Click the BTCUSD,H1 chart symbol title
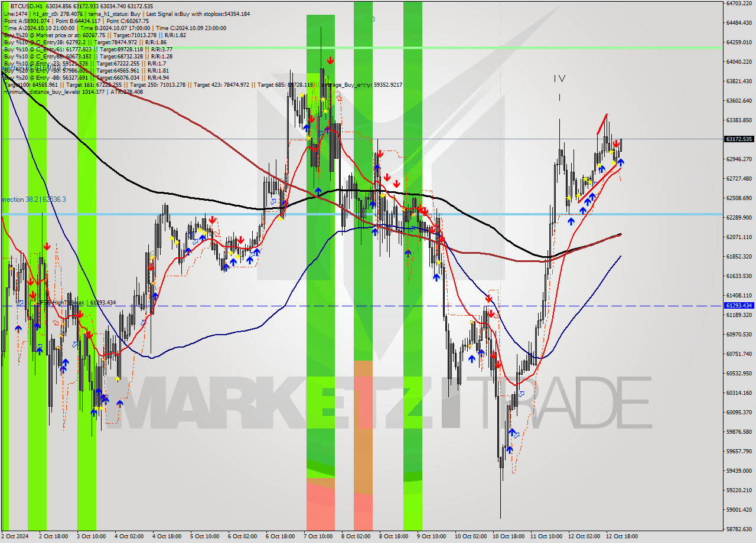Viewport: 756px width, 543px height. point(26,6)
